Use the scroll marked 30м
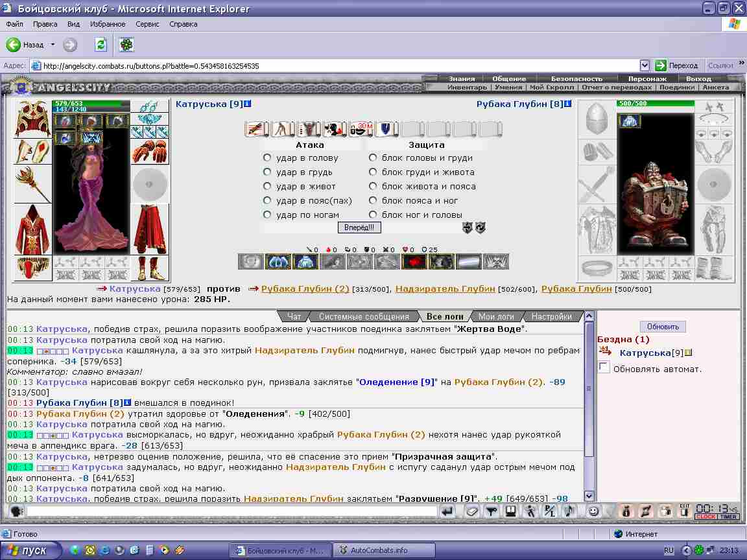This screenshot has width=747, height=560. coord(361,128)
